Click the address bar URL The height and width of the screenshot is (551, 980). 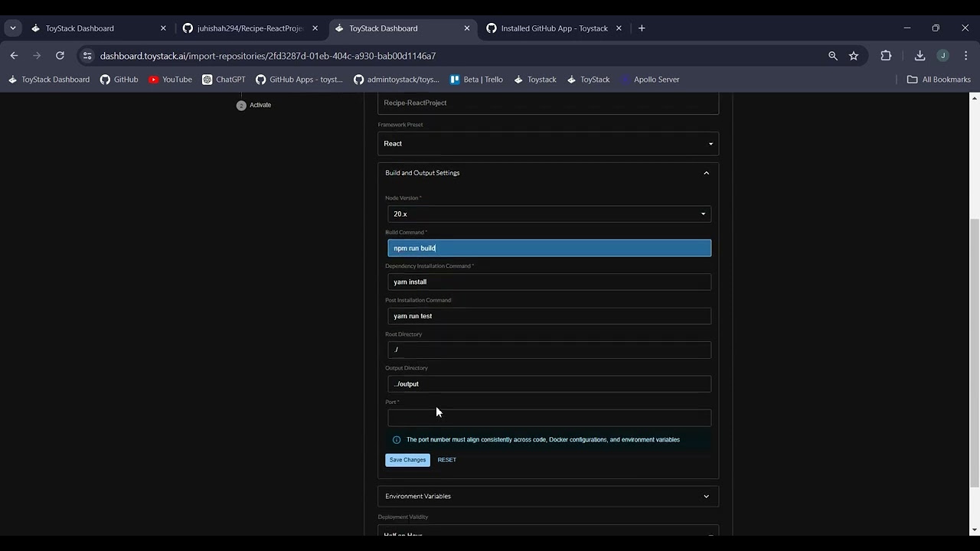(x=268, y=56)
